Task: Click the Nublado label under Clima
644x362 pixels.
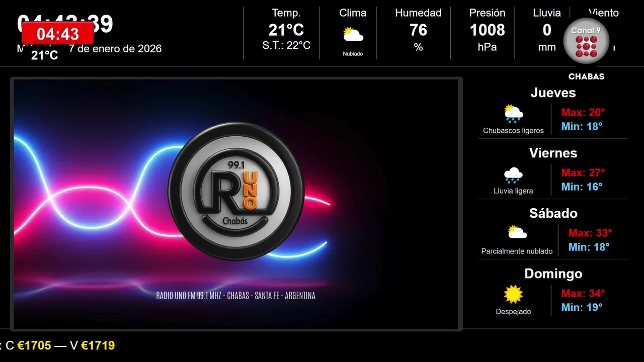Action: (x=353, y=54)
